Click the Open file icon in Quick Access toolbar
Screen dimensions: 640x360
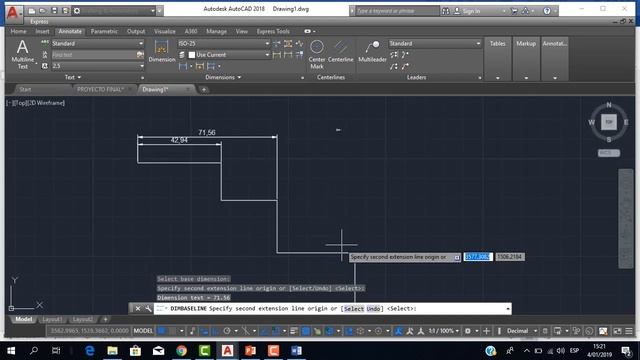[43, 11]
